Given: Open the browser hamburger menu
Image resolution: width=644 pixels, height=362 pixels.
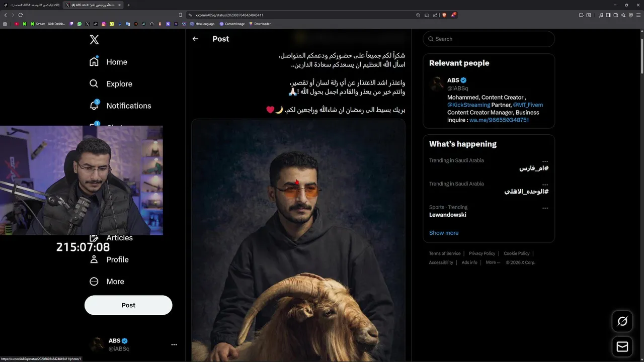Looking at the screenshot, I should [638, 15].
